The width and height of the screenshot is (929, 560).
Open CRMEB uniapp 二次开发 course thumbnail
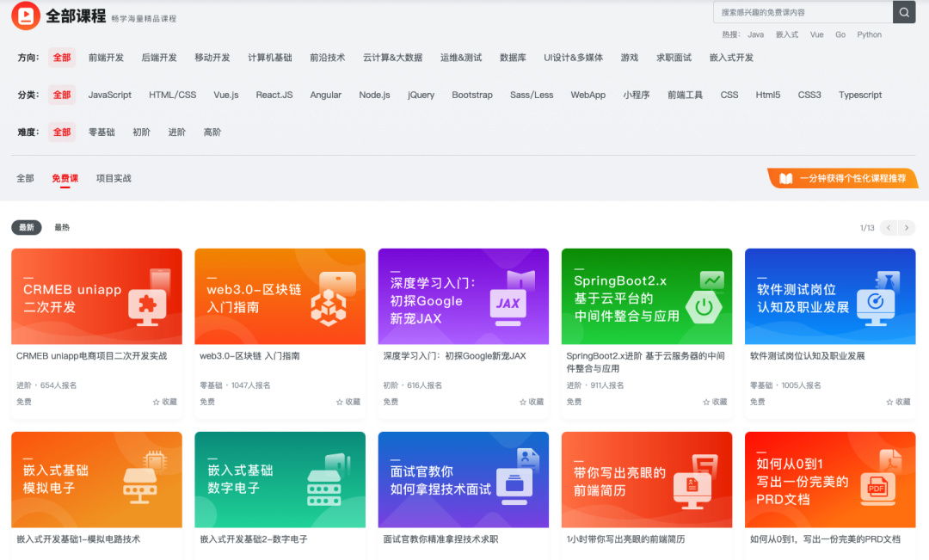tap(96, 296)
